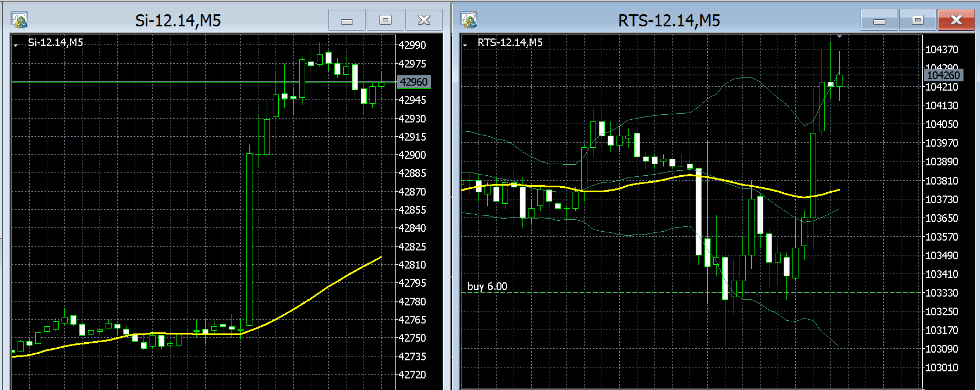The height and width of the screenshot is (390, 980).
Task: Expand the small arrow beside Si-12.14,M5 label
Action: [x=16, y=44]
